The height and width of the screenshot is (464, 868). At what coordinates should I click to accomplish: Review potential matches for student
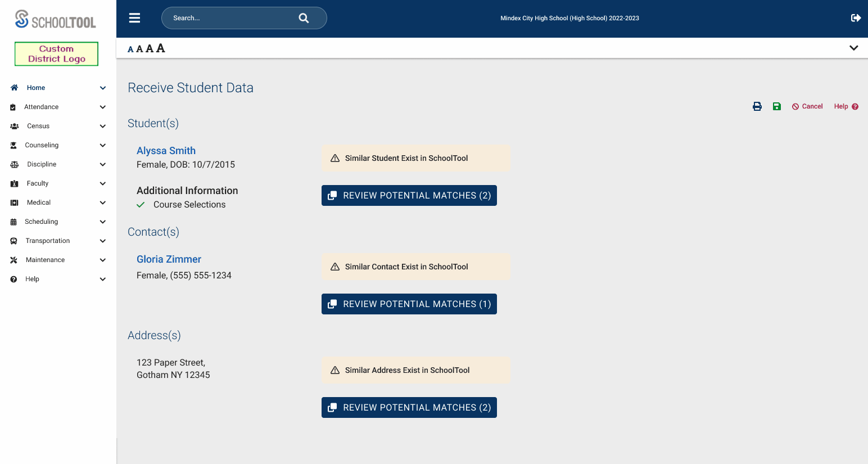pos(409,195)
